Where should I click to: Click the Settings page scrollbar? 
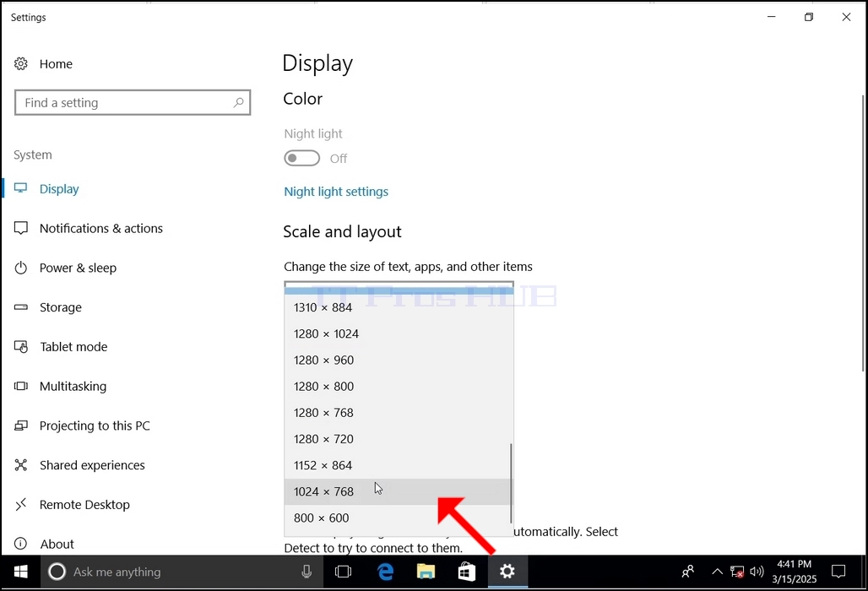pos(863,232)
